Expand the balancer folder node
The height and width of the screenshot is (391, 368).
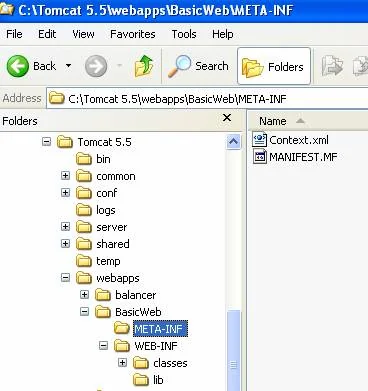pos(84,295)
